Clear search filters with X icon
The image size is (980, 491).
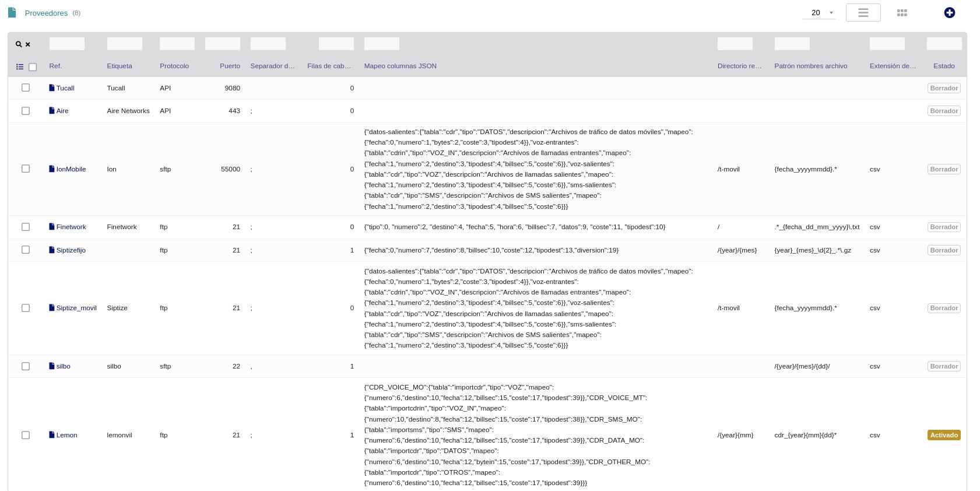[x=27, y=44]
